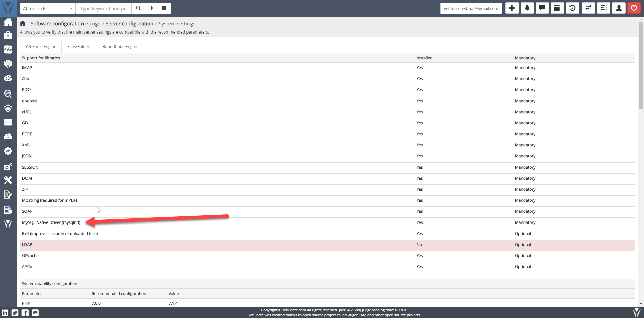Click the magnifier search button
This screenshot has height=318, width=644.
click(138, 8)
